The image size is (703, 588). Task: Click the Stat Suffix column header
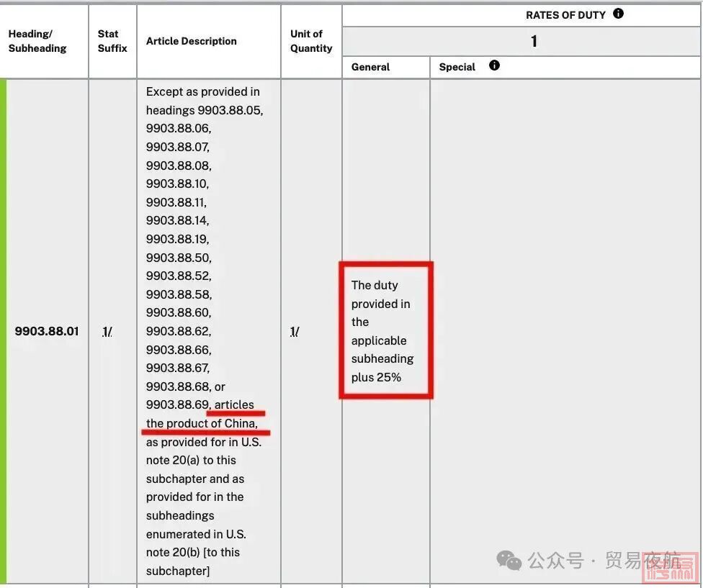pyautogui.click(x=112, y=41)
